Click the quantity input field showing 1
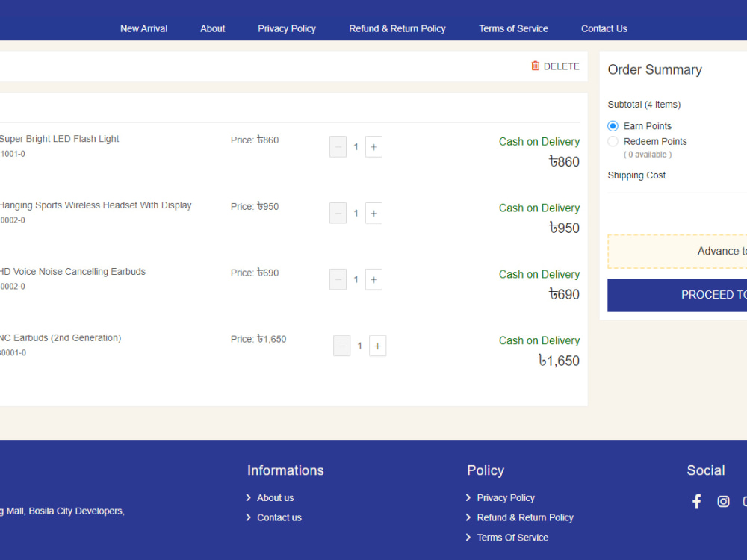The height and width of the screenshot is (560, 747). [x=356, y=146]
